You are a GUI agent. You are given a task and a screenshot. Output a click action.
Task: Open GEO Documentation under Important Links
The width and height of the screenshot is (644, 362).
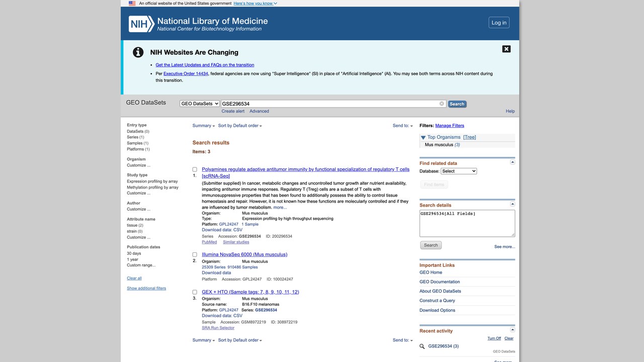pyautogui.click(x=440, y=282)
